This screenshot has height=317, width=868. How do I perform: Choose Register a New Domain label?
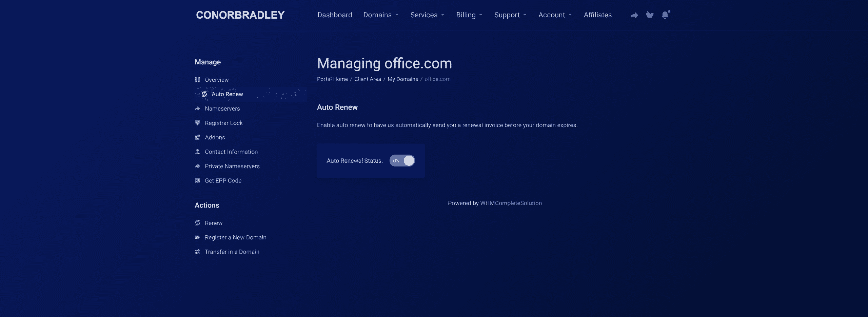236,237
